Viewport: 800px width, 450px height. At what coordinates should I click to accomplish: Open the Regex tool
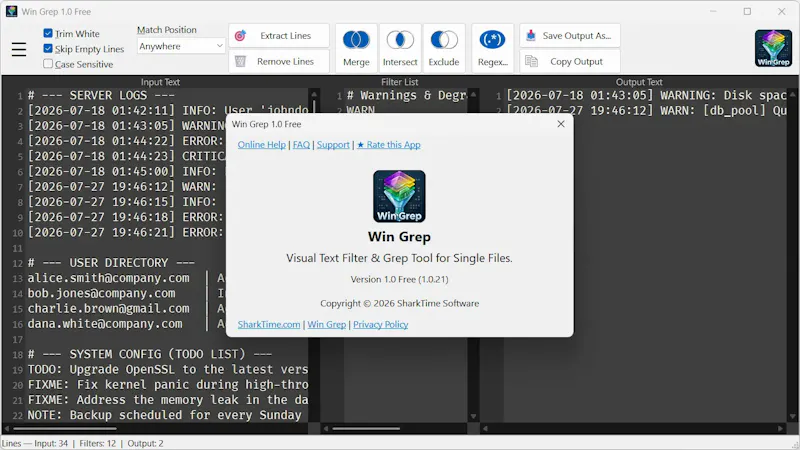pos(492,48)
